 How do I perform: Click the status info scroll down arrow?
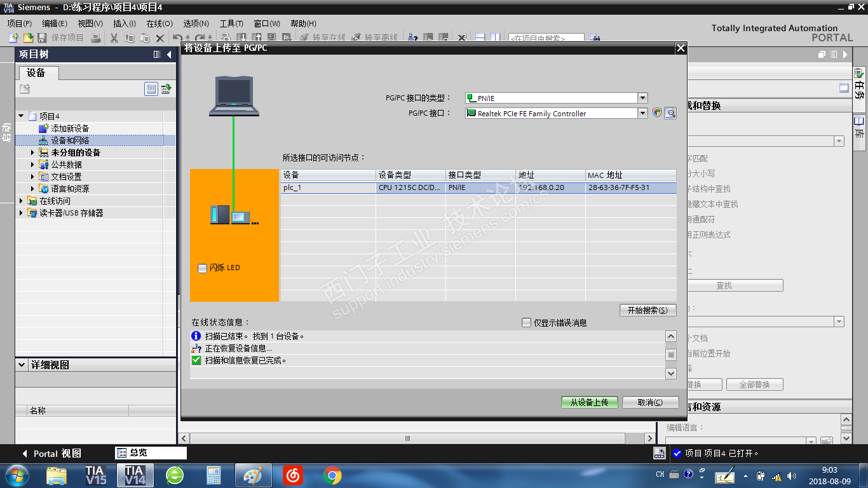[x=671, y=374]
